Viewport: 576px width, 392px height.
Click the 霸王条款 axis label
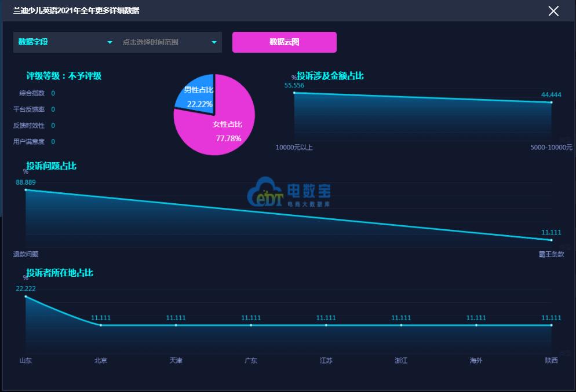coord(551,254)
